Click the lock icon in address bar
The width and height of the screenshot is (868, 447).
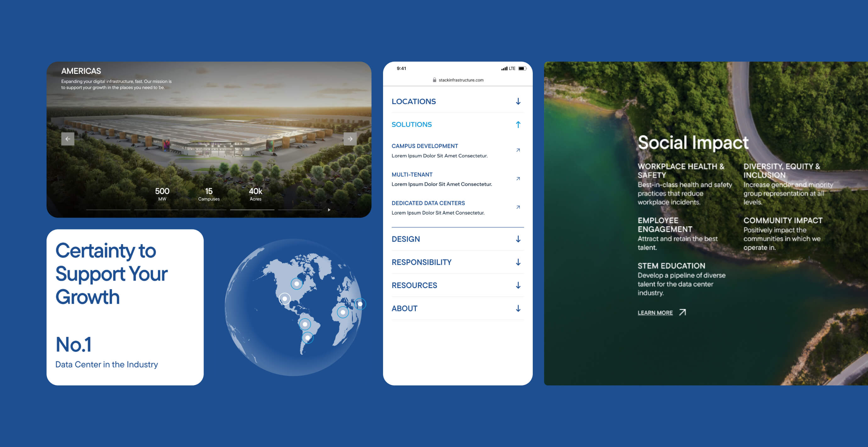pyautogui.click(x=434, y=80)
